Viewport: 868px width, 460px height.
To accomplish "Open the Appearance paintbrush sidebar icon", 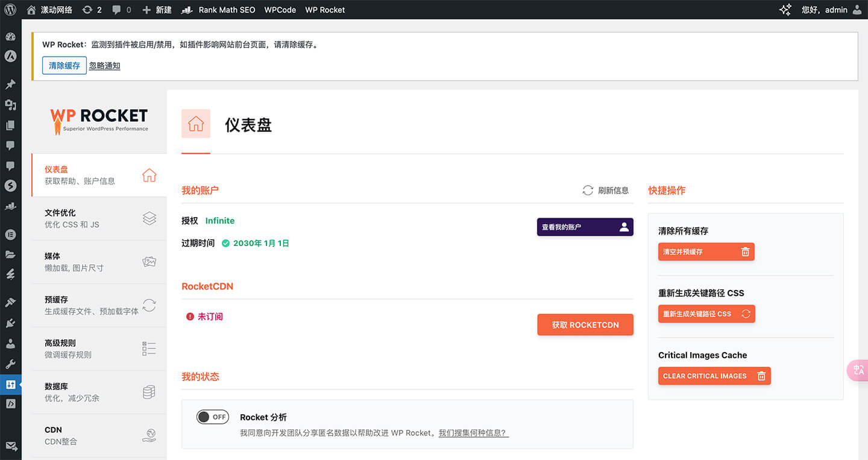I will [x=10, y=303].
